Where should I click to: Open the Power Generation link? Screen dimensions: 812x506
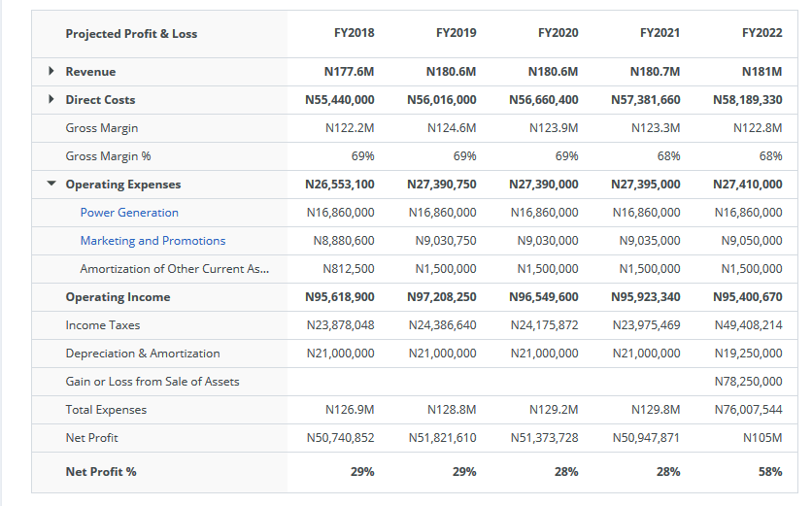tap(129, 213)
